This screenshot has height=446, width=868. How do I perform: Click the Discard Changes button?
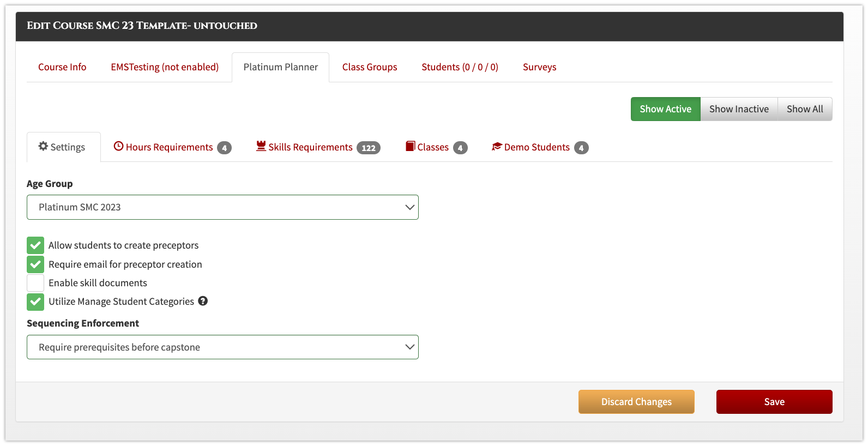[x=636, y=402]
